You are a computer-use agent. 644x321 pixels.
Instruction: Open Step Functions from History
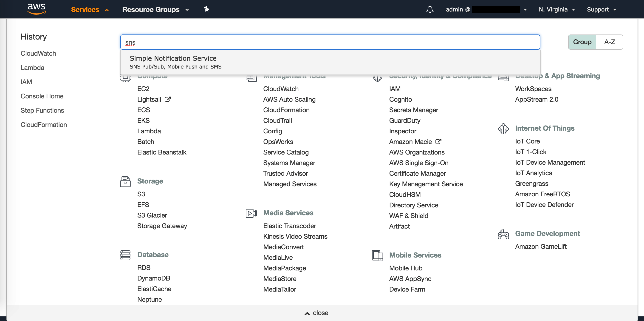click(x=42, y=110)
